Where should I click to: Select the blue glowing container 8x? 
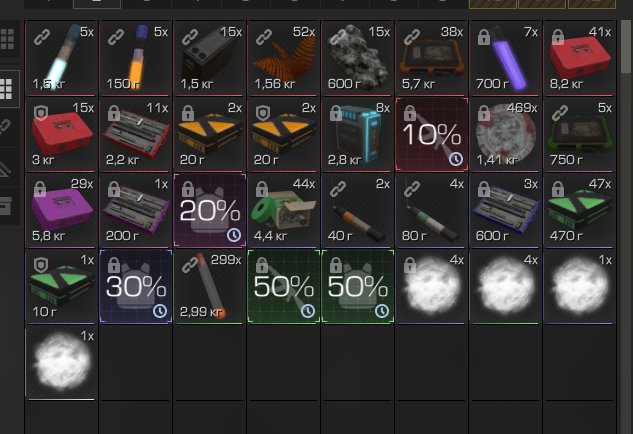pos(358,134)
